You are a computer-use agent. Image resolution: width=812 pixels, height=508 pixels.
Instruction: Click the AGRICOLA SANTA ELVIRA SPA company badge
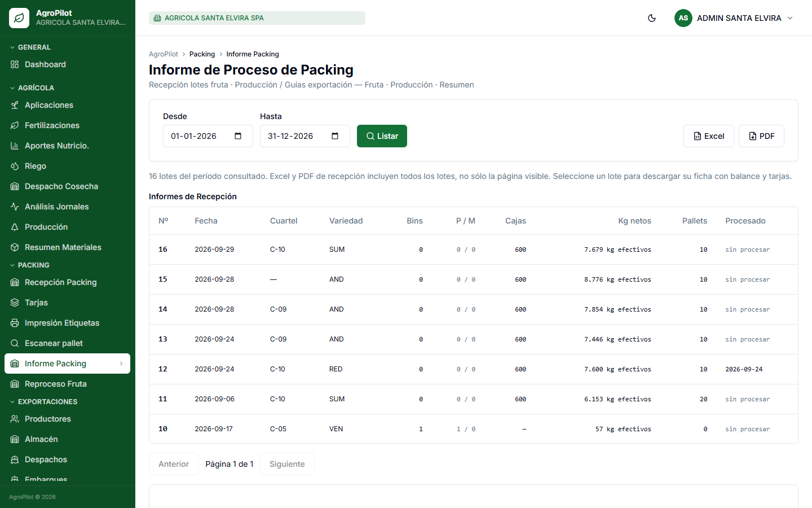(x=257, y=18)
